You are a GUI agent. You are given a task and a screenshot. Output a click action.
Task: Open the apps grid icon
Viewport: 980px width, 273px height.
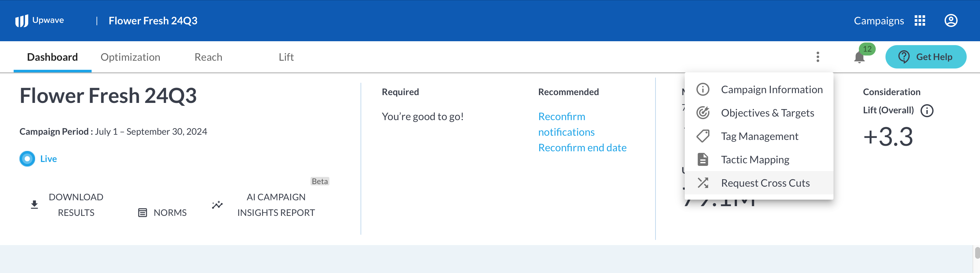pos(920,20)
